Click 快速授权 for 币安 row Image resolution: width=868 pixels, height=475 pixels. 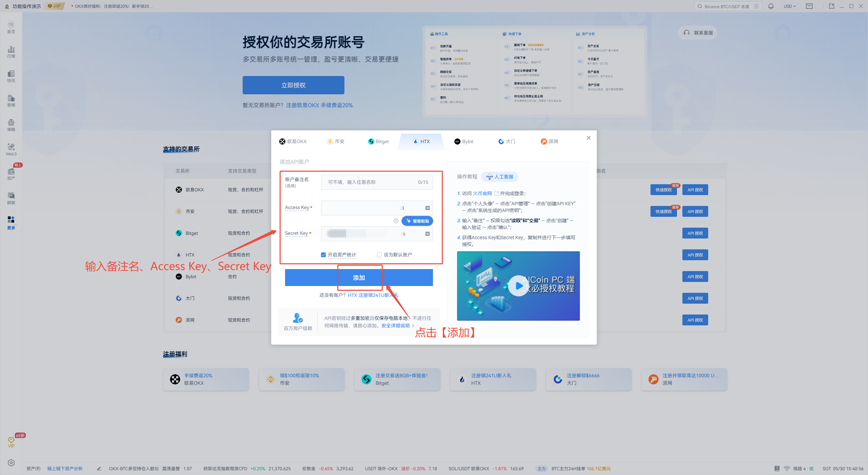tap(664, 212)
